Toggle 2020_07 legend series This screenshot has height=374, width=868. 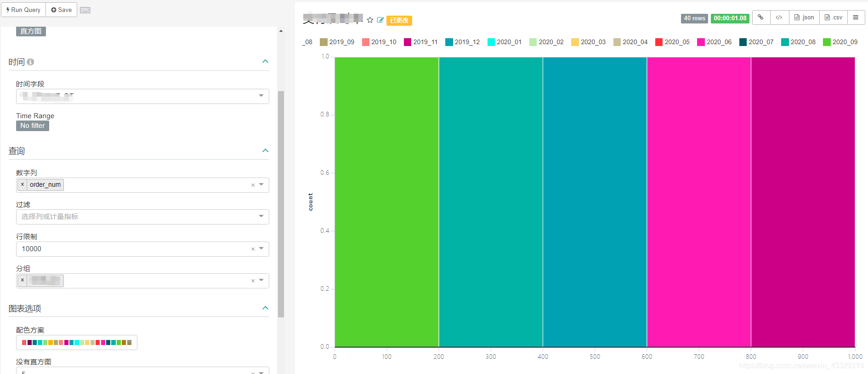[x=756, y=42]
